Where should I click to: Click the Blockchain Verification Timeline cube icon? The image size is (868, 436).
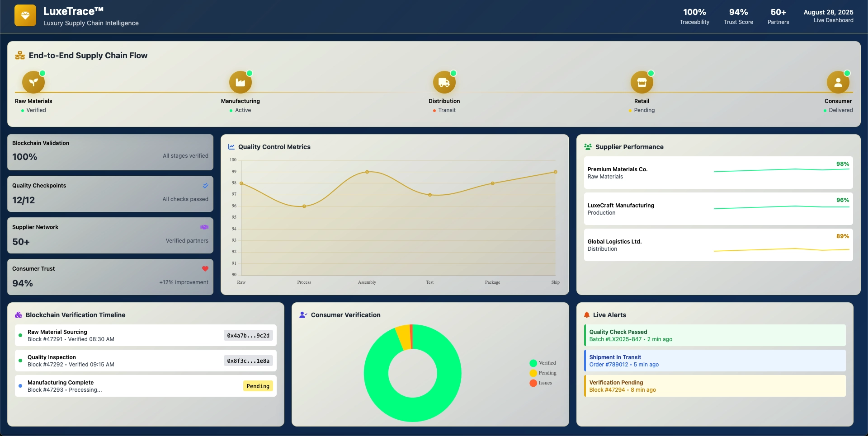click(x=18, y=314)
